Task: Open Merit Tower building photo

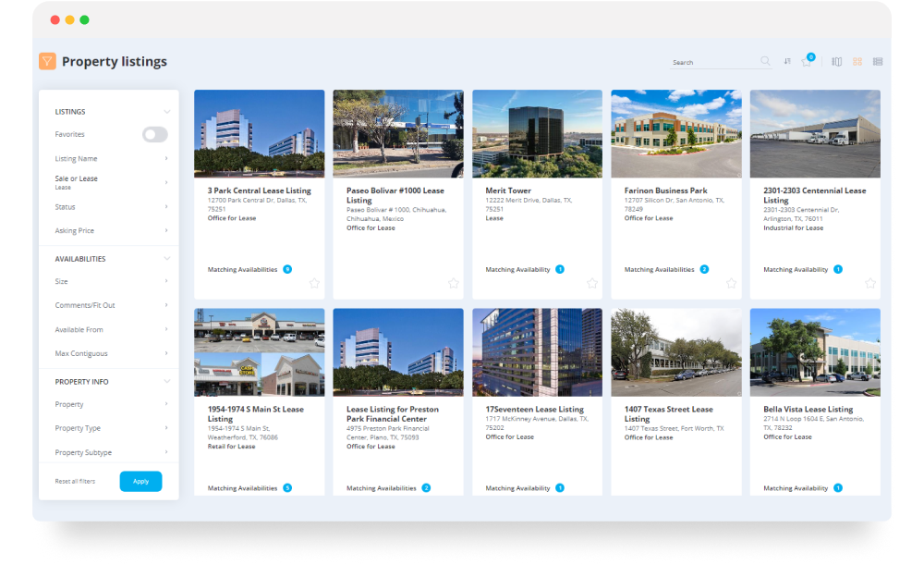Action: click(x=538, y=133)
